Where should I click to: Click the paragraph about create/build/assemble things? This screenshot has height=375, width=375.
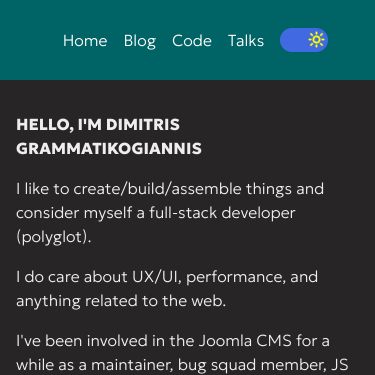coord(170,213)
